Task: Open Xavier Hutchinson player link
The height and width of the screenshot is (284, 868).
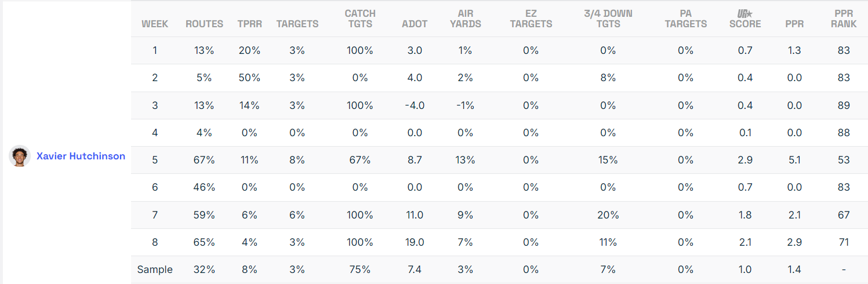Action: 81,156
